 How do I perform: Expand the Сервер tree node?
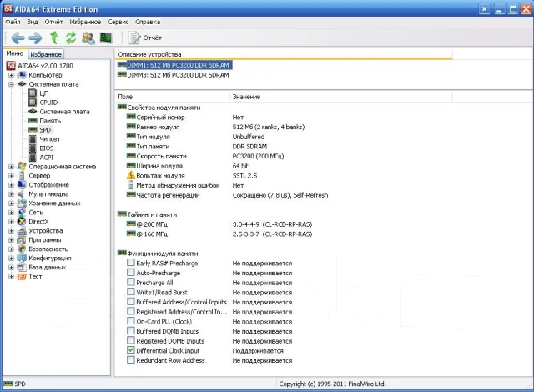pyautogui.click(x=11, y=176)
